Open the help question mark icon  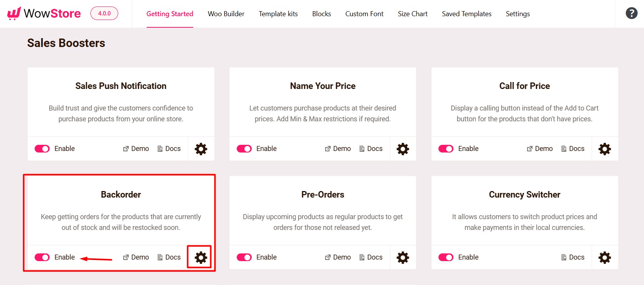[631, 13]
